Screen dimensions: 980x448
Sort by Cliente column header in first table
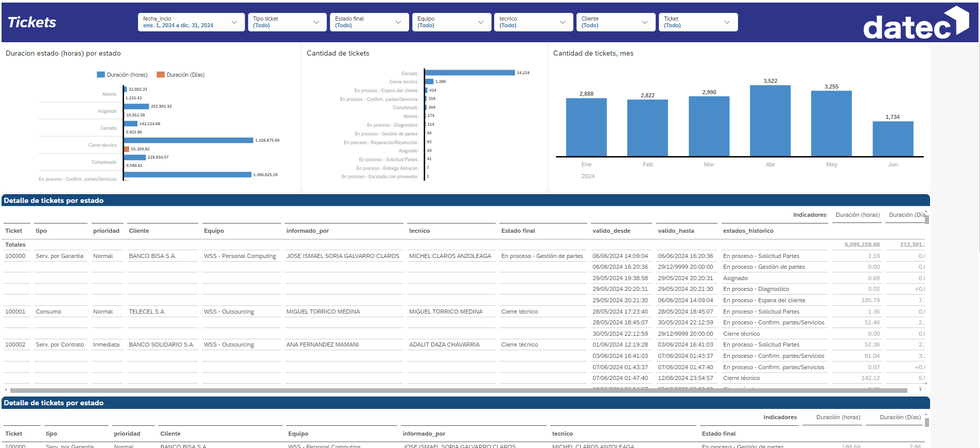[139, 231]
